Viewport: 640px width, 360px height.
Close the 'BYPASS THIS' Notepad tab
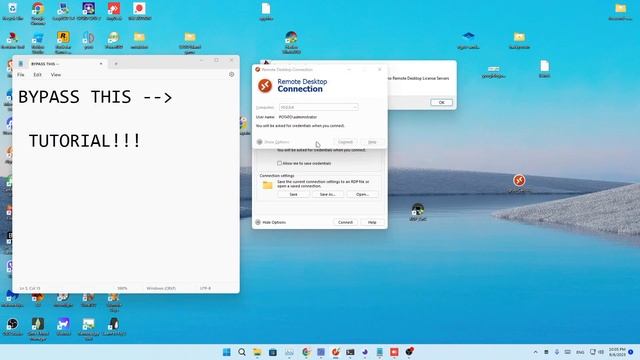coord(101,64)
